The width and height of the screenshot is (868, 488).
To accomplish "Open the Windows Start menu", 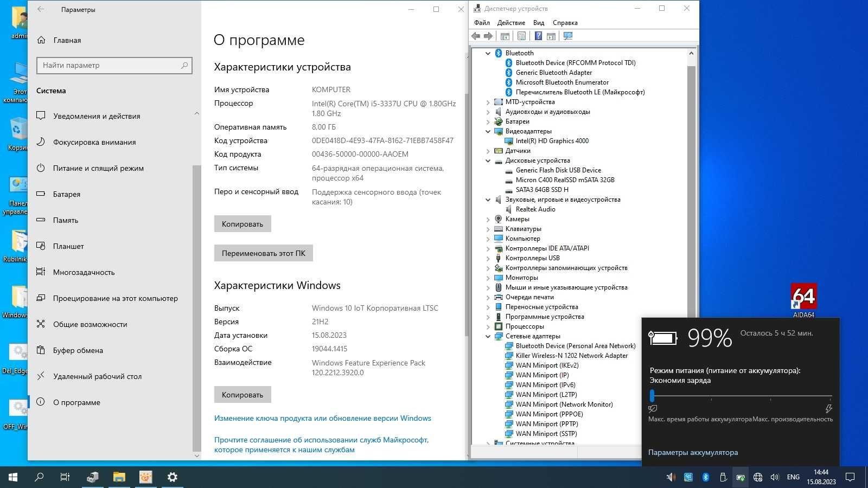I will (x=13, y=477).
